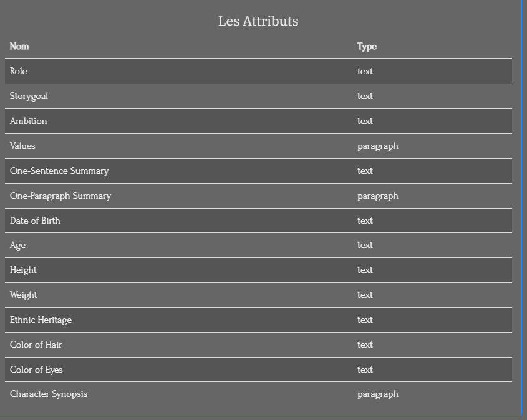
Task: Select the Age attribute
Action: click(258, 245)
